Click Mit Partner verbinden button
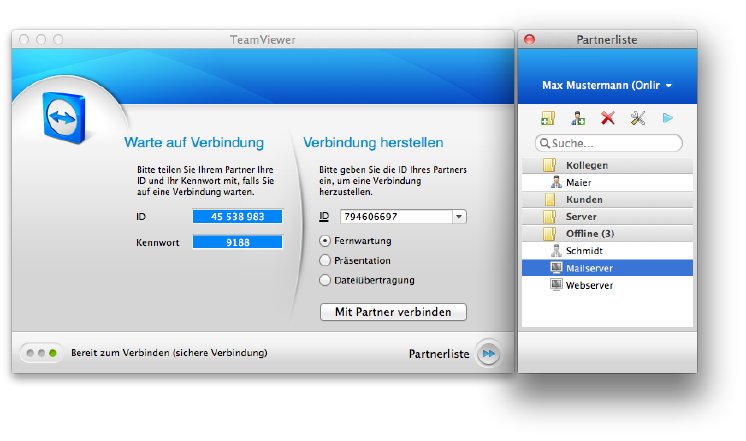Viewport: 746px width, 441px height. click(393, 312)
